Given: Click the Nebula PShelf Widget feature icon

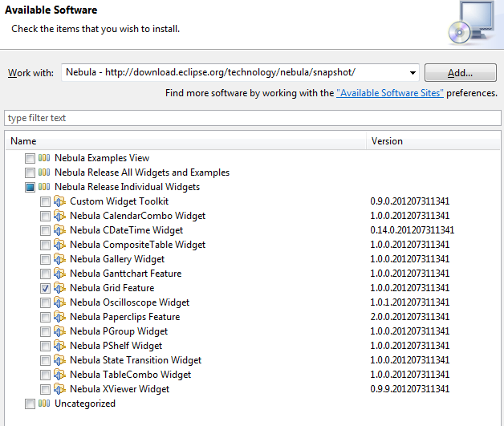Looking at the screenshot, I should pos(59,346).
